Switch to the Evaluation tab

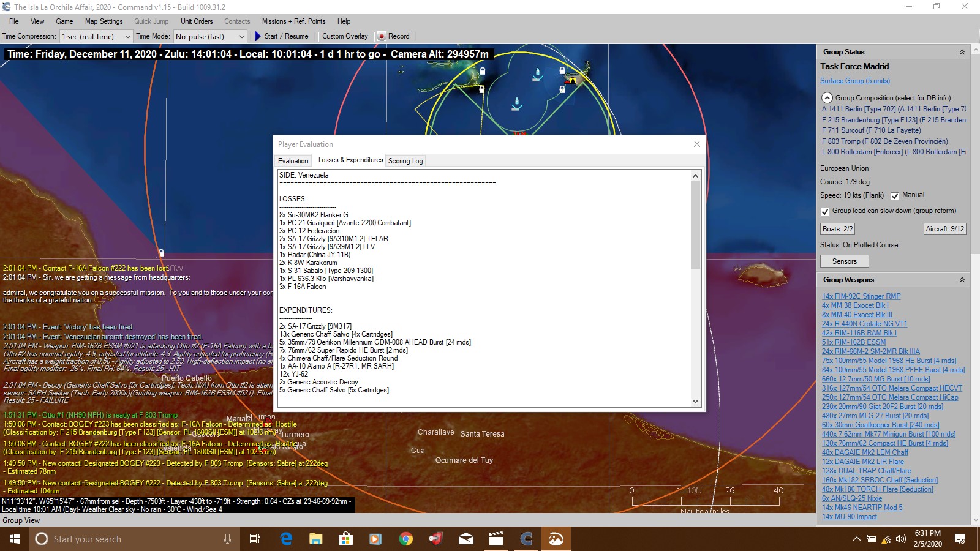point(293,161)
